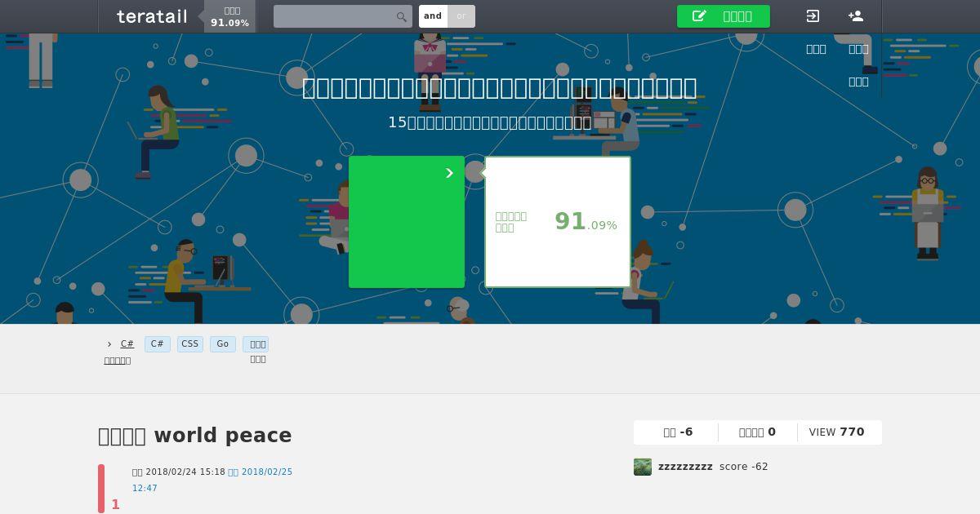Screen dimensions: 980x514
Task: Open the teratail logo home link
Action: pos(152,16)
